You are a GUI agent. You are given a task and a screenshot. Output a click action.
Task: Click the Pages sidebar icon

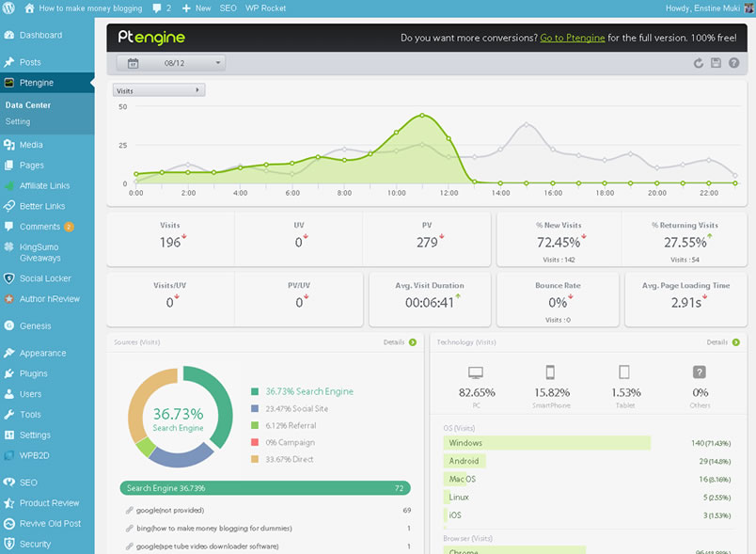pyautogui.click(x=8, y=166)
